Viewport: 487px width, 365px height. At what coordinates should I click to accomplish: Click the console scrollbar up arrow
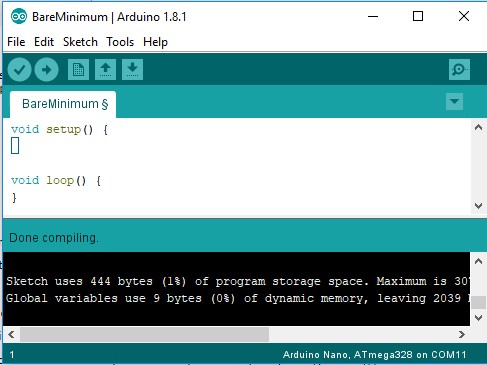click(478, 261)
